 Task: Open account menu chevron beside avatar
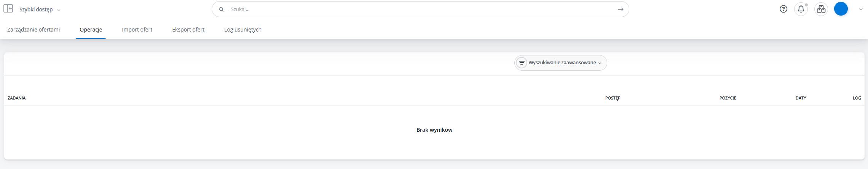tap(861, 9)
